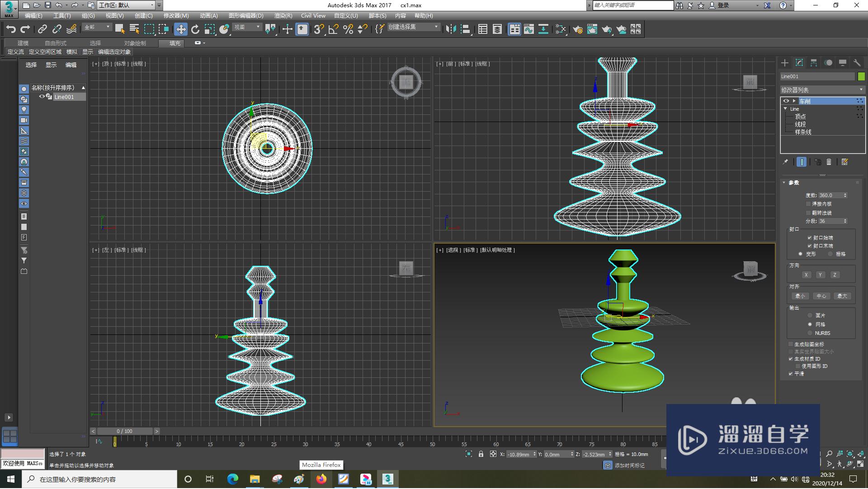Select 栅格 radio button
Screen dimensions: 868x489
[830, 254]
